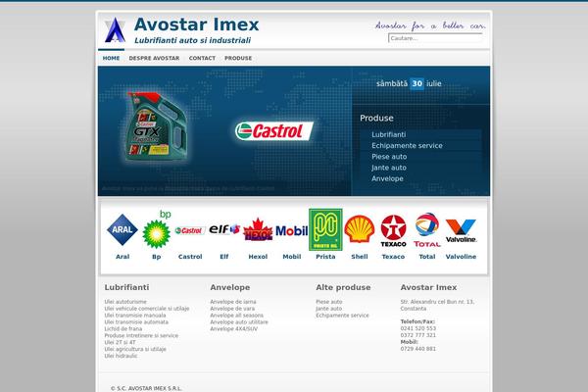Open Echipamente service in Produse panel
Image resolution: width=588 pixels, height=392 pixels.
point(408,146)
